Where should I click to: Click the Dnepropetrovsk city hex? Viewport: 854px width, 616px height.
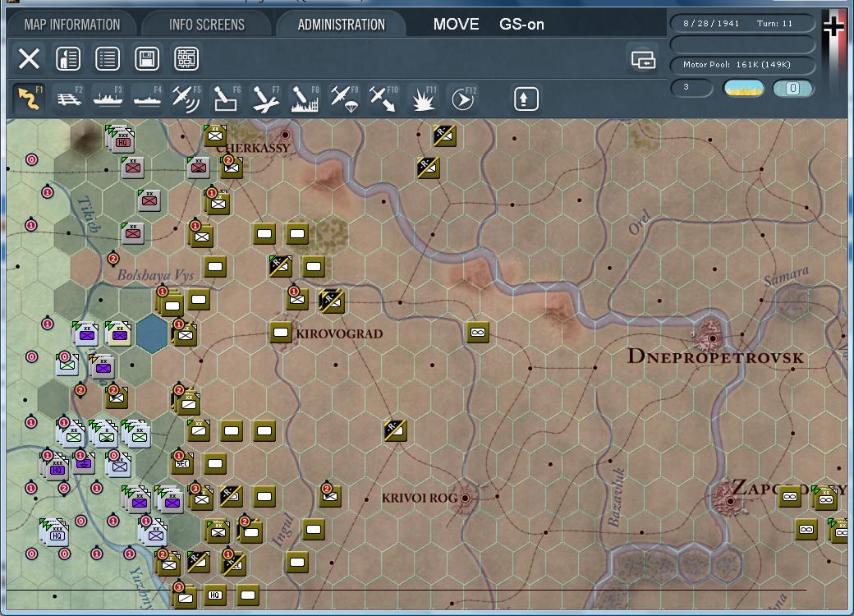pos(712,338)
